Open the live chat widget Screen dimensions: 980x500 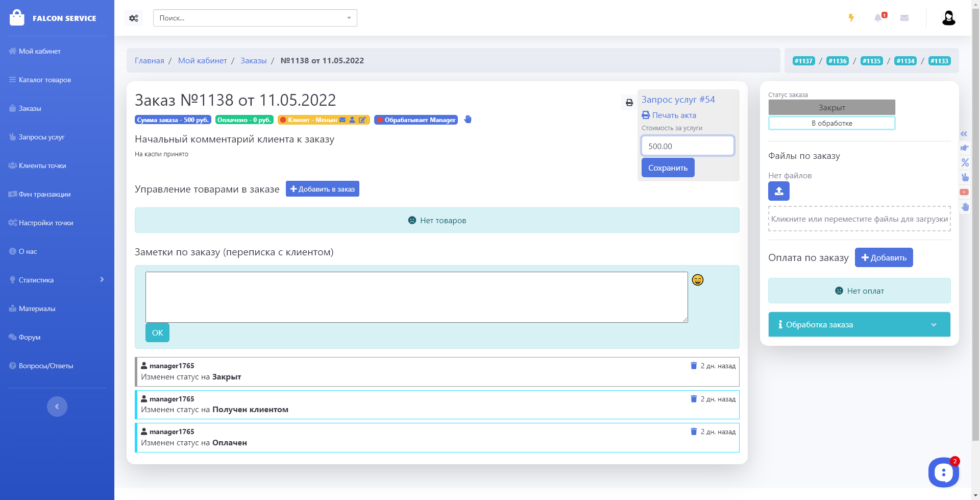click(x=943, y=472)
